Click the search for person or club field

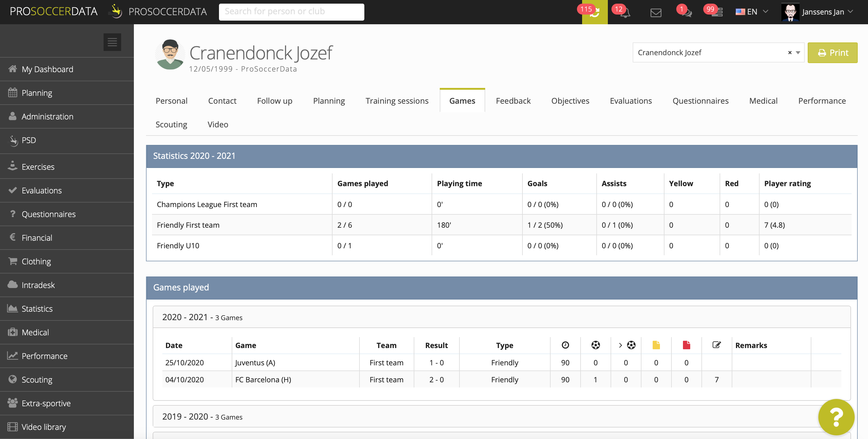coord(291,12)
